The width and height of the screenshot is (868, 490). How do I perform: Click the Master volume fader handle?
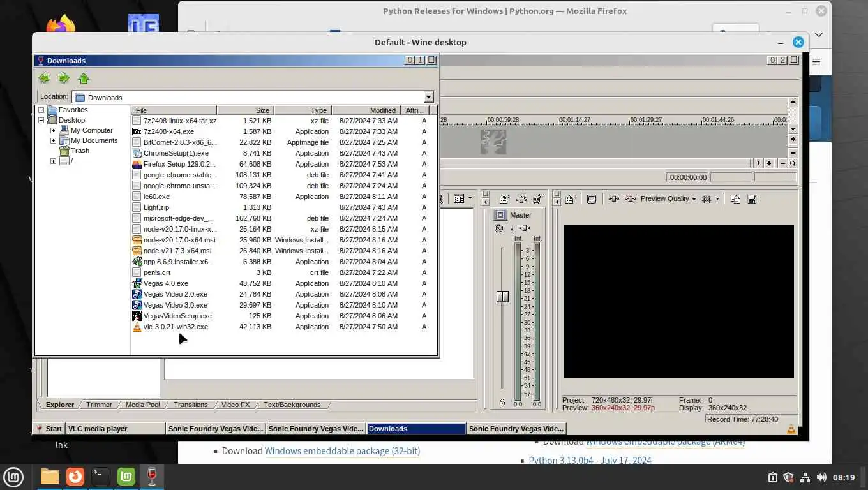[x=502, y=297]
